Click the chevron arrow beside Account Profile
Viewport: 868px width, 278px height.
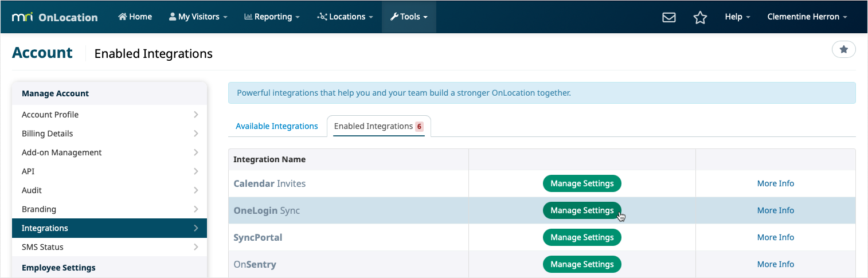(196, 115)
